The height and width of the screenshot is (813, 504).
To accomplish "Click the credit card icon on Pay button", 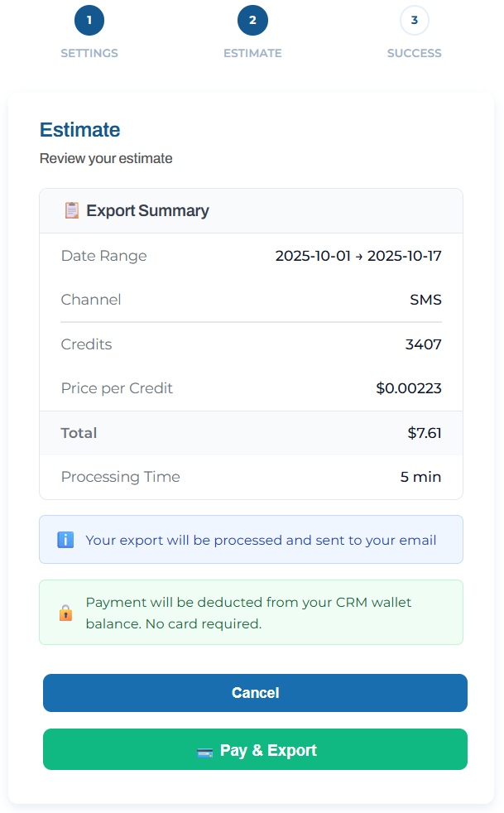I will click(x=205, y=752).
